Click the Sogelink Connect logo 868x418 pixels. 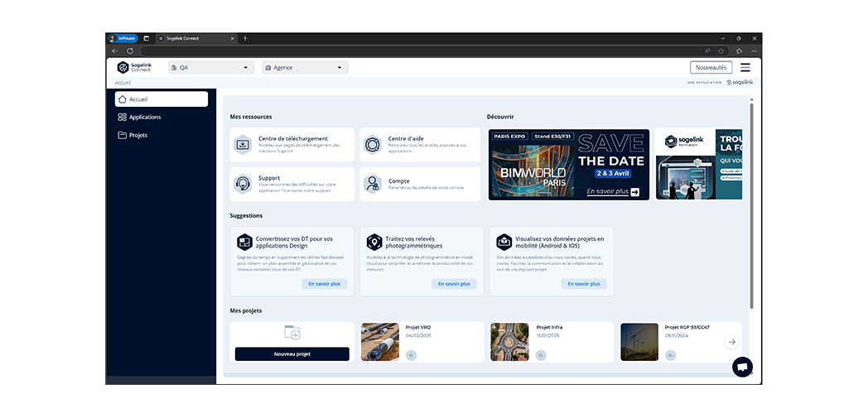point(135,68)
